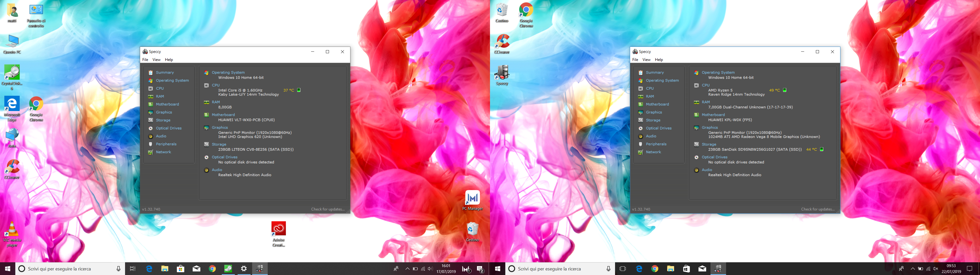
Task: Click CPU heading link in AMD Ryzen summary
Action: click(705, 85)
